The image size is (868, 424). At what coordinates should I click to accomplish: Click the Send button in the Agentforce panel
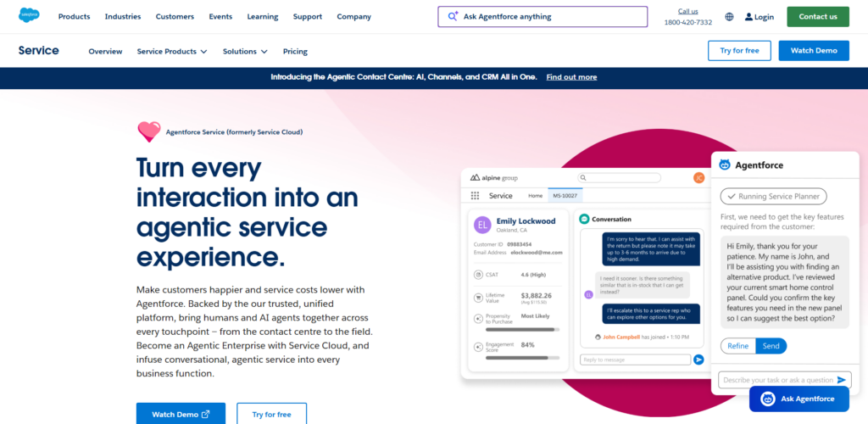click(771, 346)
